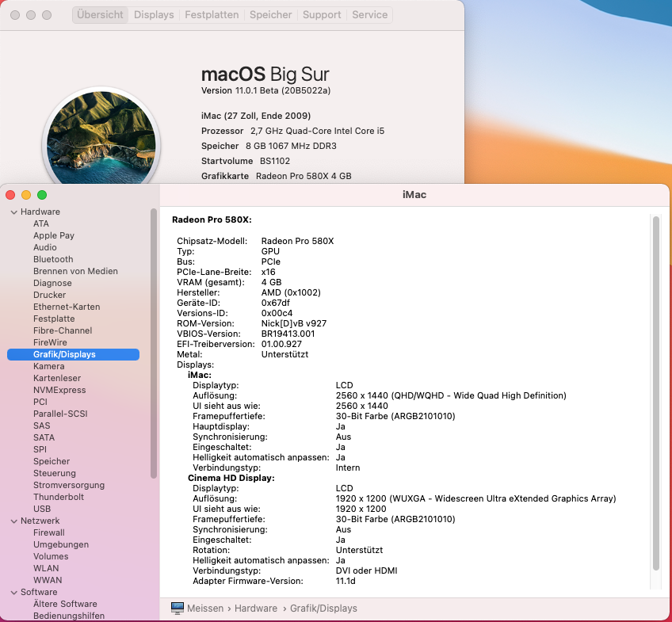
Task: Click the computer icon beside Meissen in path bar
Action: click(177, 608)
